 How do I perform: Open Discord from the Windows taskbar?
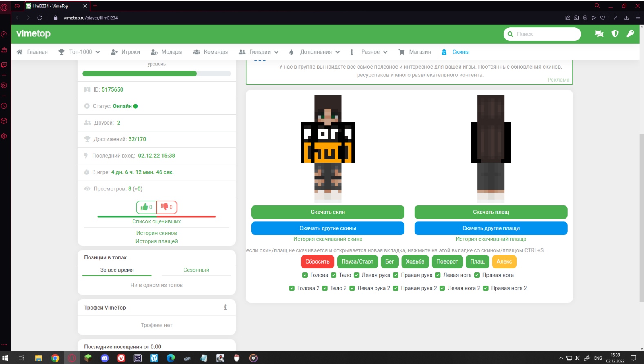pyautogui.click(x=104, y=358)
